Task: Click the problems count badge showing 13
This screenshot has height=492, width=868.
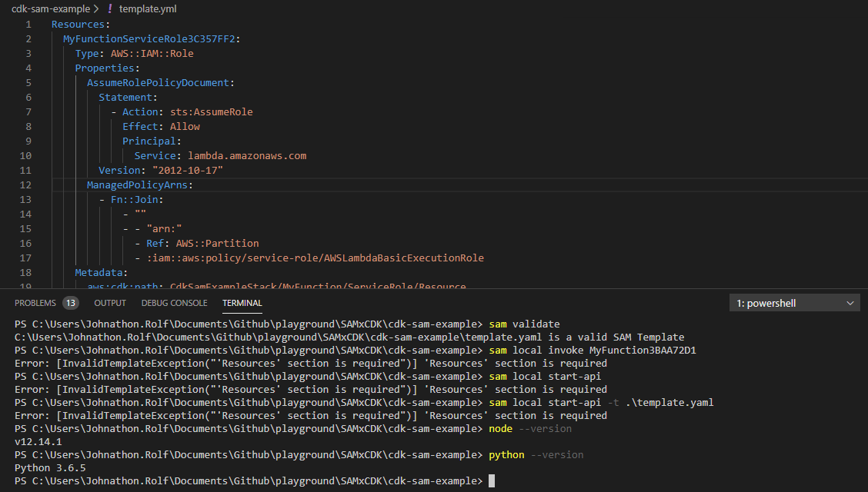Action: pos(70,303)
